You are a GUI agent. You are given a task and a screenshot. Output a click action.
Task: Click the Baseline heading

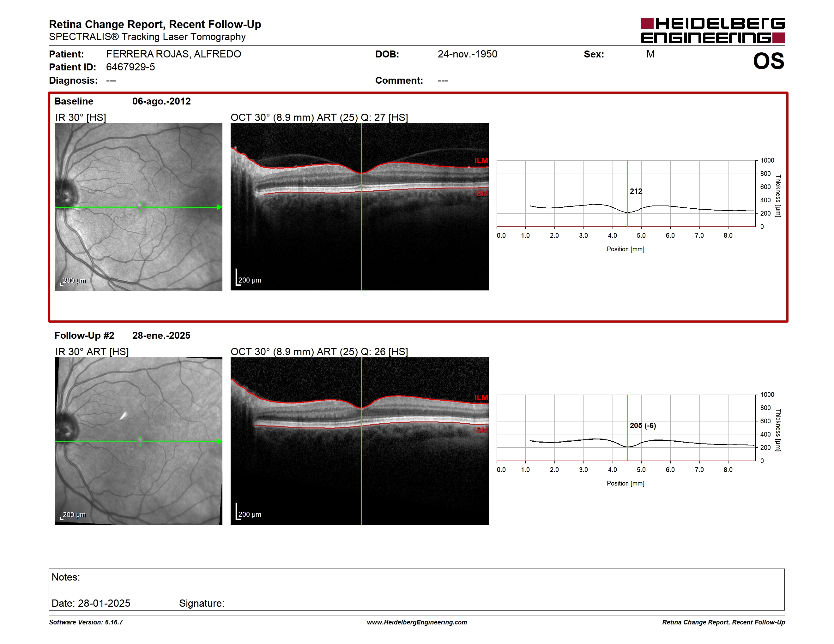pyautogui.click(x=74, y=101)
